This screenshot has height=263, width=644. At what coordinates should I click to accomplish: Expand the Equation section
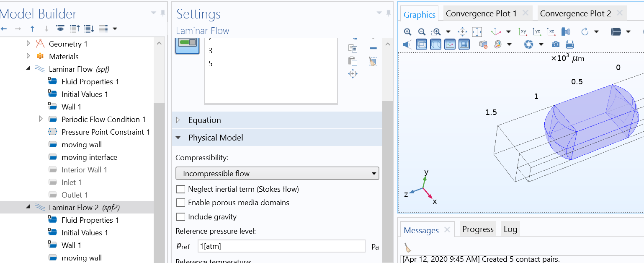point(204,120)
